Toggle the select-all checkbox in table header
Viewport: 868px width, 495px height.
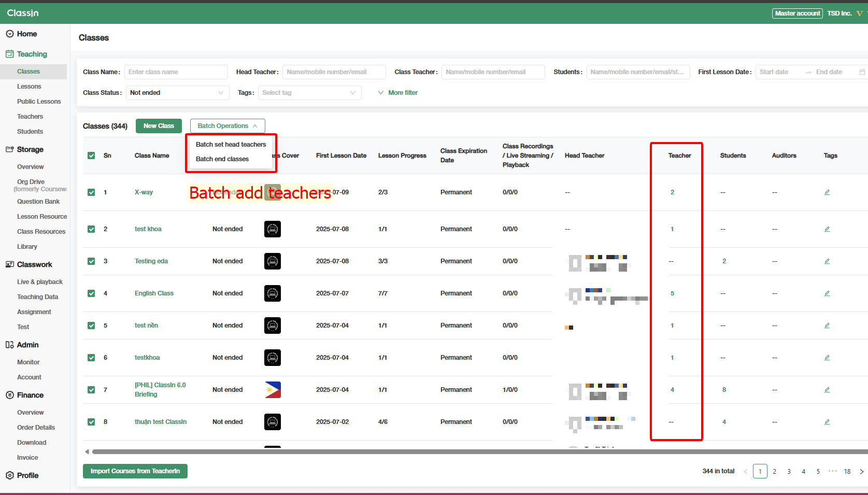pos(91,155)
